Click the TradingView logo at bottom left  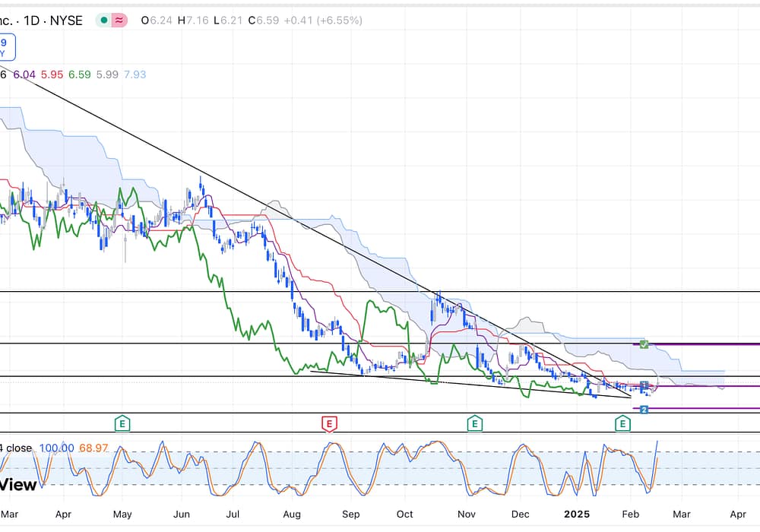(x=18, y=484)
